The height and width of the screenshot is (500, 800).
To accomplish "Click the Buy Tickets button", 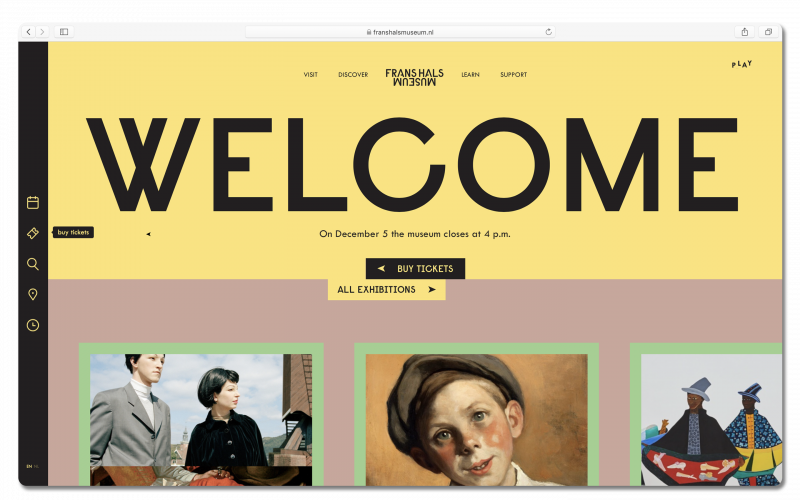I will coord(415,268).
